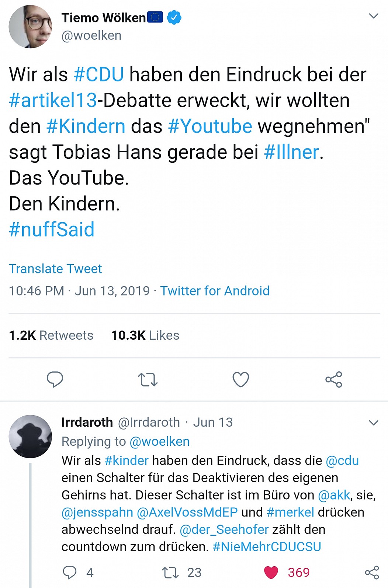Open the Twitter for Android source link
The image size is (388, 588).
(x=215, y=291)
